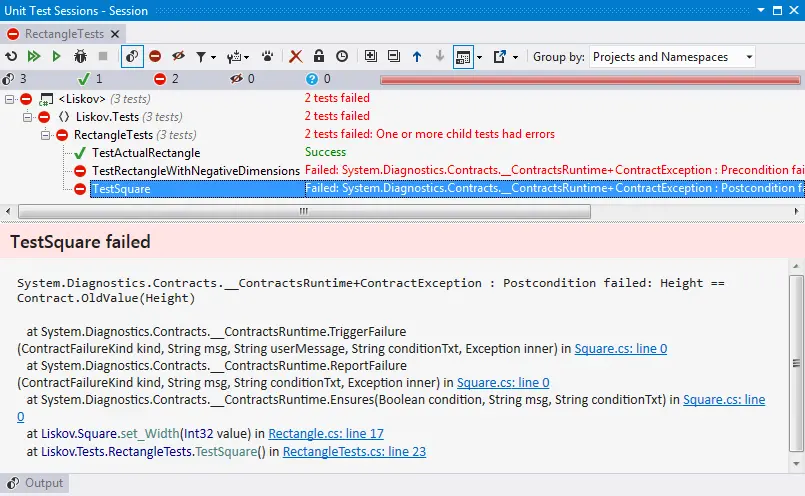The height and width of the screenshot is (496, 805).
Task: Toggle Show all tests filter button in toolbar
Action: point(132,56)
